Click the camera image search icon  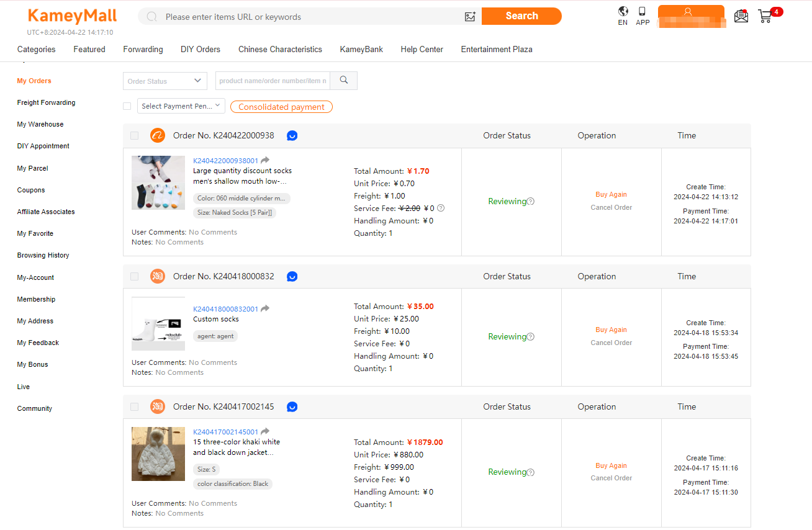[x=470, y=17]
